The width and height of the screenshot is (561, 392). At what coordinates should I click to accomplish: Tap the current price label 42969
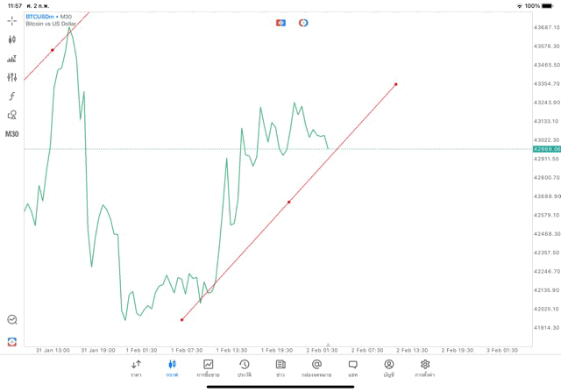[545, 149]
